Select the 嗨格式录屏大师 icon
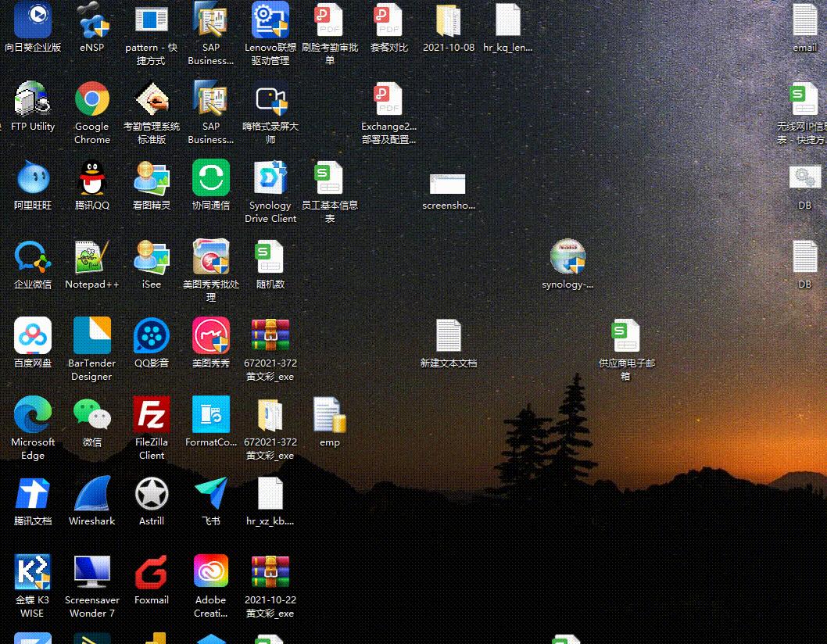The image size is (827, 644). click(x=270, y=98)
